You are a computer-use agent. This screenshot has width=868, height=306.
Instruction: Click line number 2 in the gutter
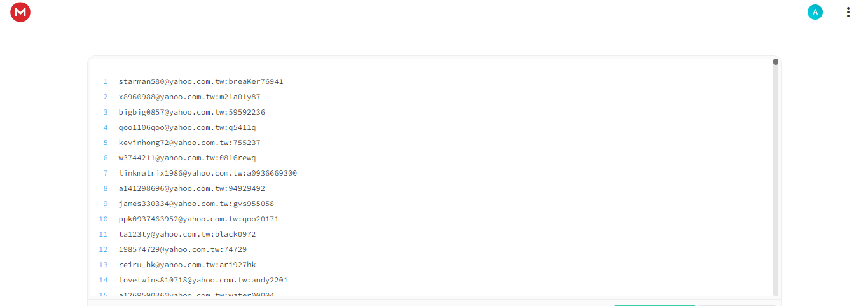pos(106,97)
